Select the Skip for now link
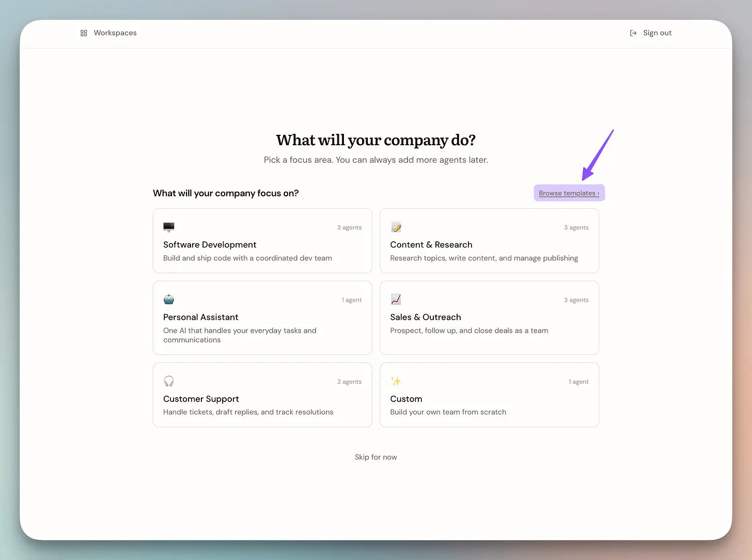 click(x=376, y=457)
